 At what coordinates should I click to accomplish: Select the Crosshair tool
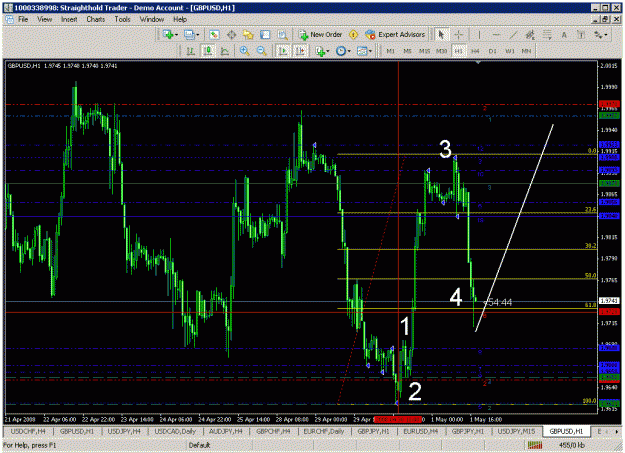click(x=458, y=35)
